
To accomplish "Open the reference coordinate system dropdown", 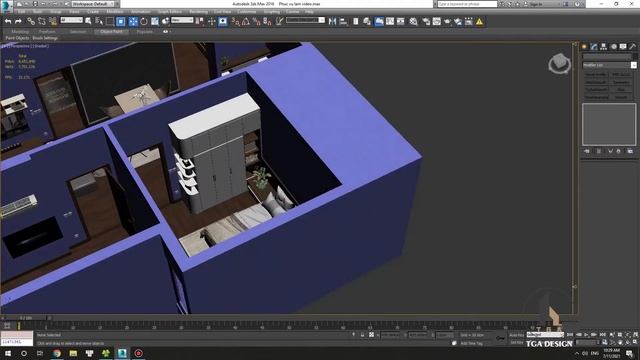I will coord(182,20).
